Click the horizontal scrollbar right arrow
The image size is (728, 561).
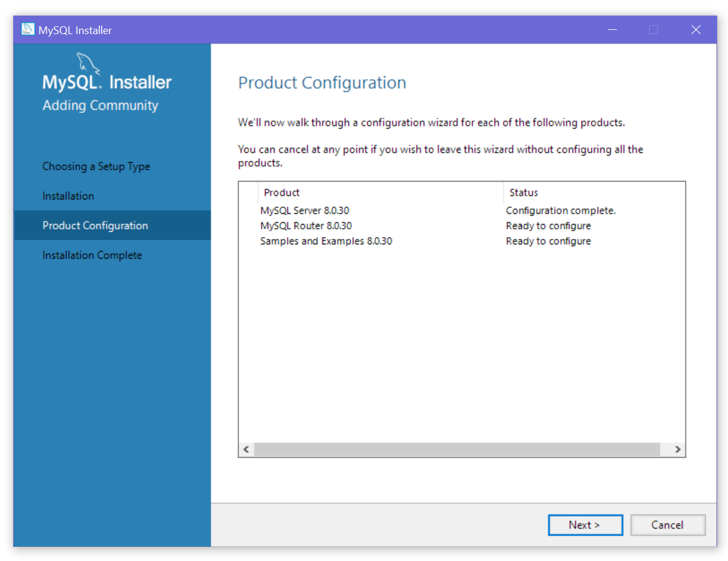point(677,449)
